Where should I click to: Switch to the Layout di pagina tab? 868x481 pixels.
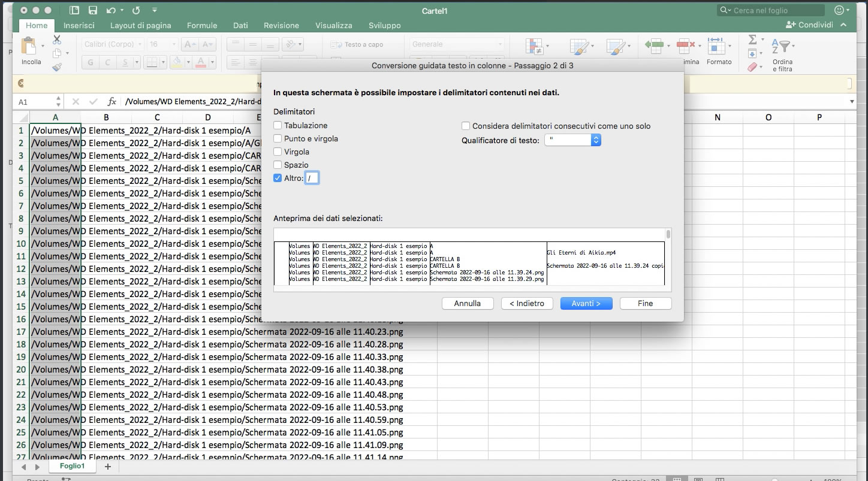pyautogui.click(x=140, y=25)
